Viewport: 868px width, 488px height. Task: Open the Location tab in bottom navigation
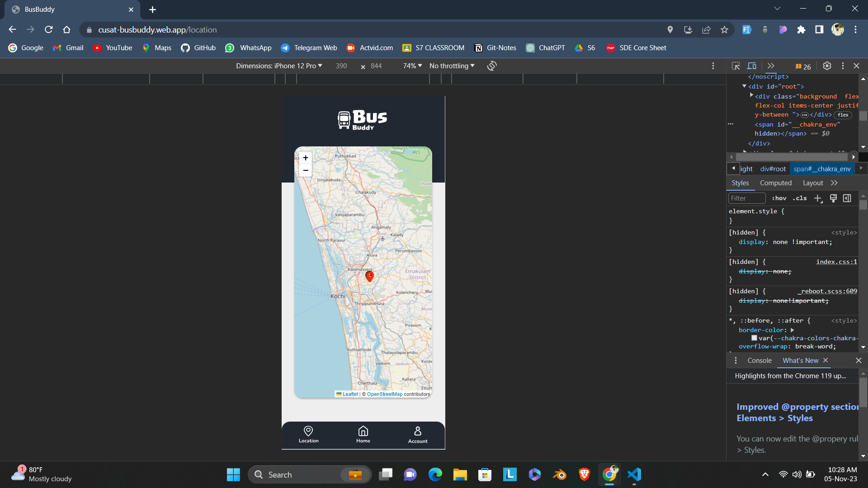point(308,434)
